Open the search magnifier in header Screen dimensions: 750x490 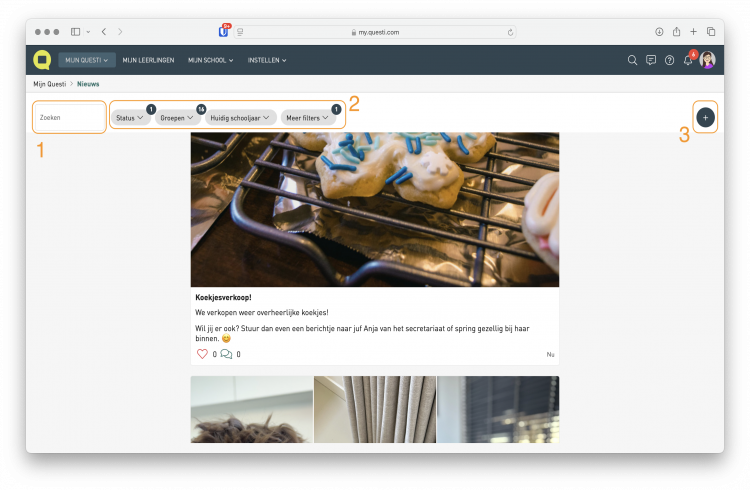pyautogui.click(x=632, y=60)
